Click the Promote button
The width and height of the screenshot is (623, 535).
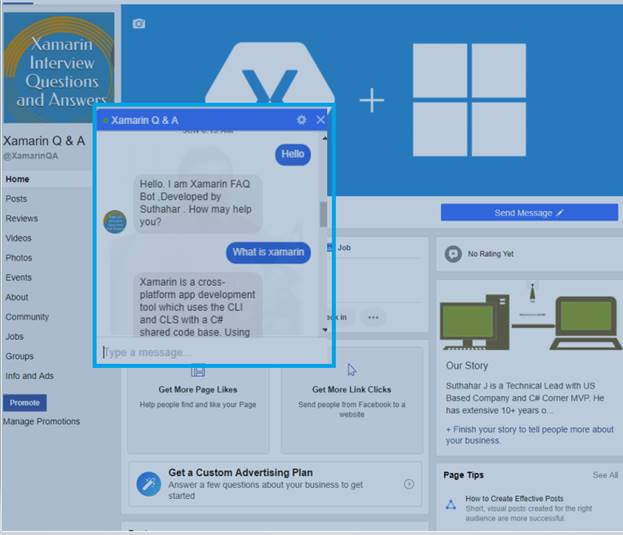pos(25,403)
